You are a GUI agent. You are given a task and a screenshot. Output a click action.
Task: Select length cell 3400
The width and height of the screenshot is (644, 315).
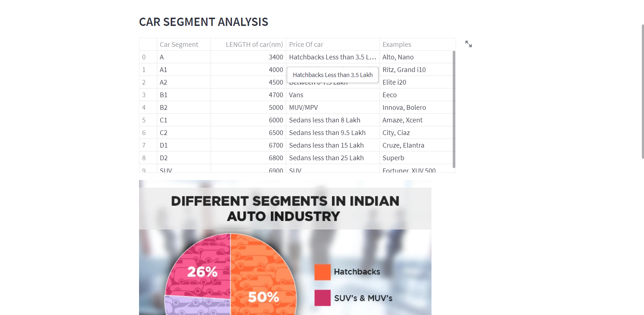point(249,57)
